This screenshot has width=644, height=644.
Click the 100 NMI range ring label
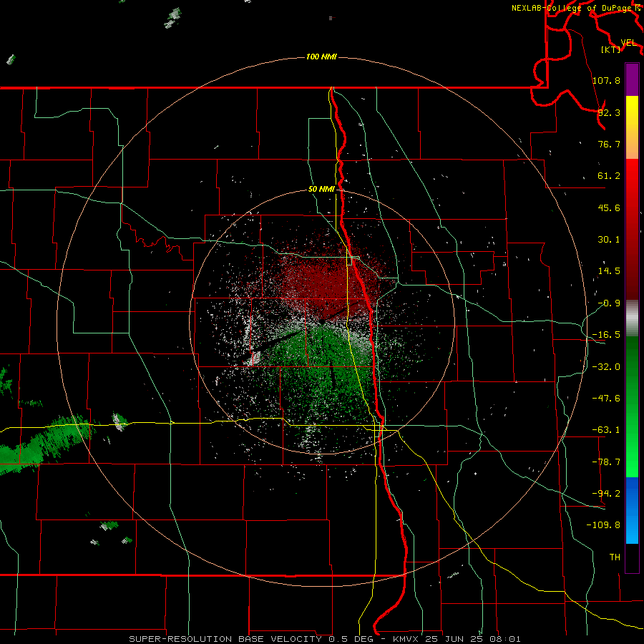[x=321, y=57]
